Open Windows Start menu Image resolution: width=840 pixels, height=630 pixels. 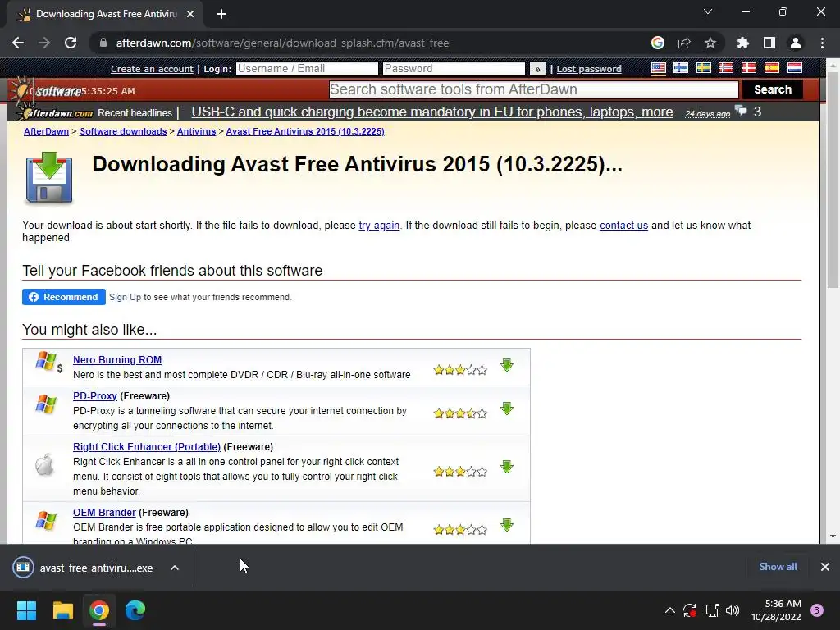[26, 610]
